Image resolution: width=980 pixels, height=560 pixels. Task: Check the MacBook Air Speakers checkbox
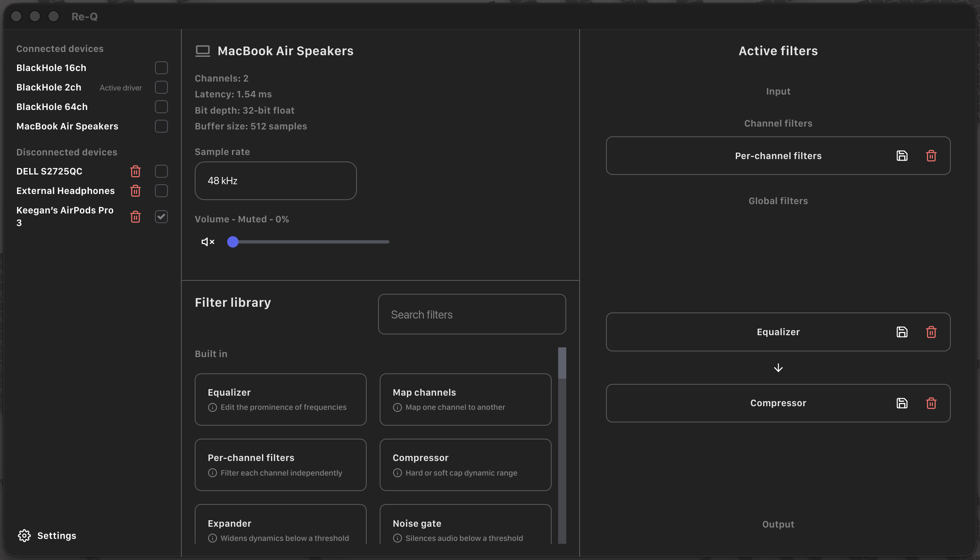point(161,126)
